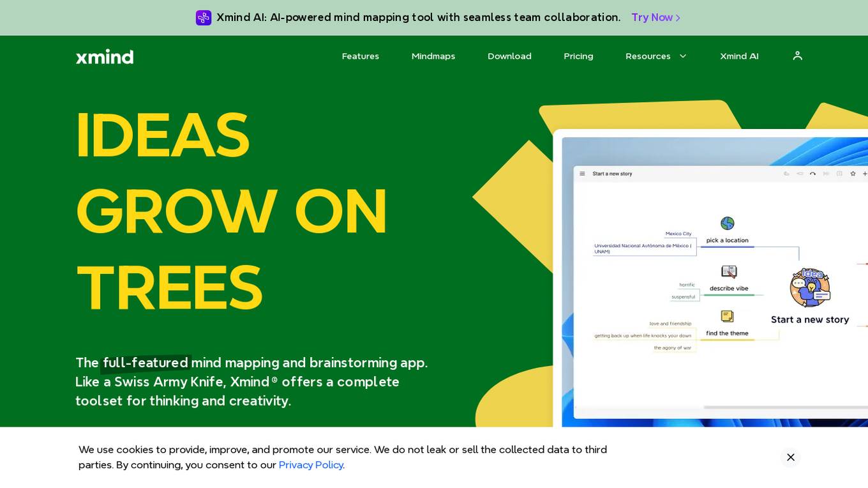The height and width of the screenshot is (488, 868).
Task: Go to the Mindmaps page
Action: click(x=433, y=56)
